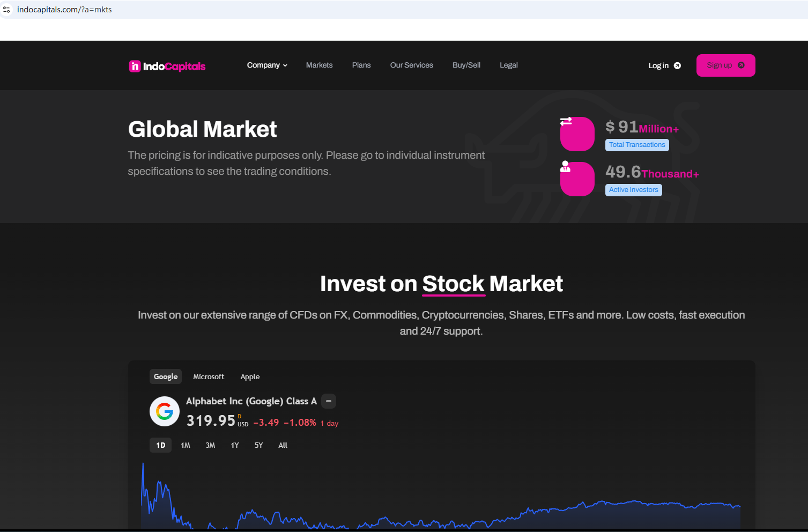This screenshot has height=532, width=808.
Task: Click the Google logo icon
Action: coord(165,411)
